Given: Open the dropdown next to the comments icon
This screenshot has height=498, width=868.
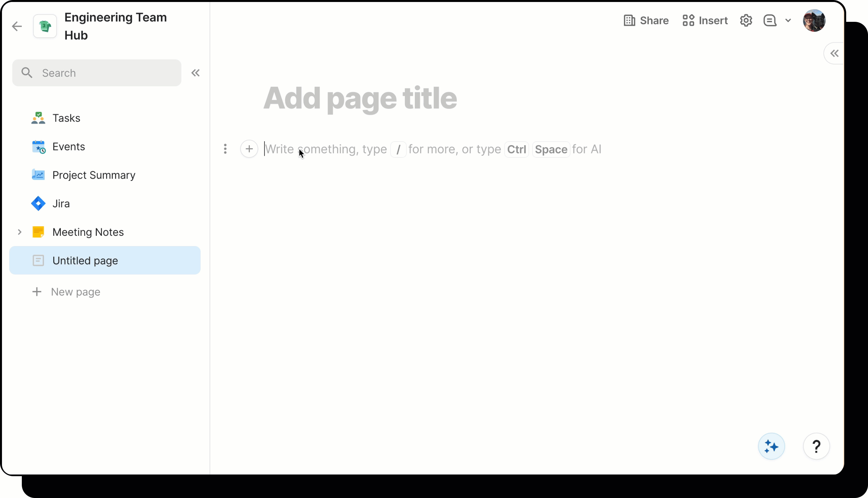Looking at the screenshot, I should [x=789, y=20].
